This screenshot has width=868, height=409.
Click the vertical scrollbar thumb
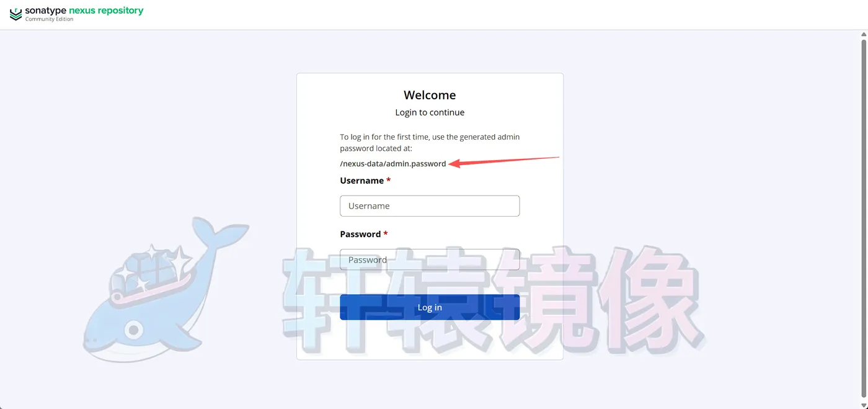864,220
